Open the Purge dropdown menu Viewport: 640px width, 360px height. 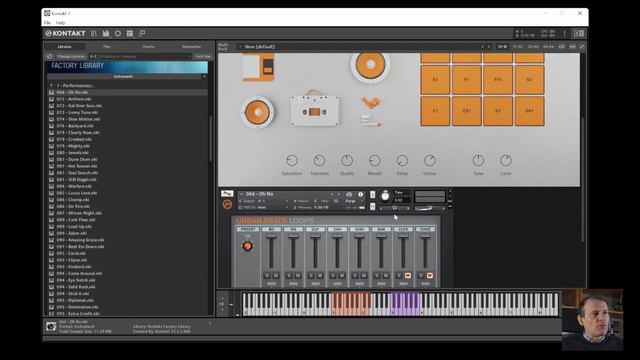click(x=353, y=201)
